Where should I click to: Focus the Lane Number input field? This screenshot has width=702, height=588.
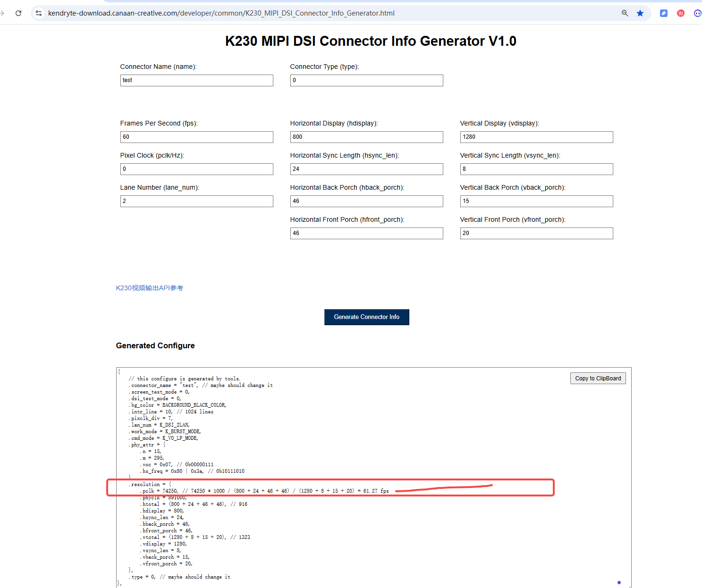(196, 201)
